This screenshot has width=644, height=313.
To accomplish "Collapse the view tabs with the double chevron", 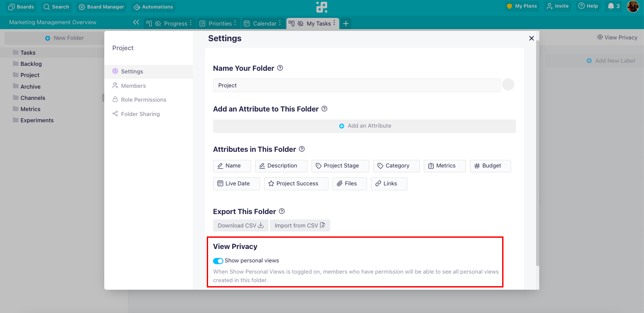I will (136, 22).
